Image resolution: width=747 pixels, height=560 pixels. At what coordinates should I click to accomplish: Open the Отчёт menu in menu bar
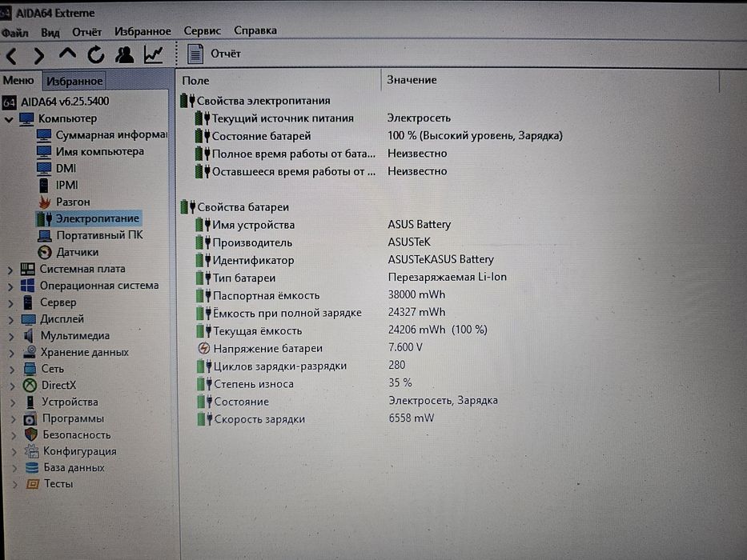point(86,32)
